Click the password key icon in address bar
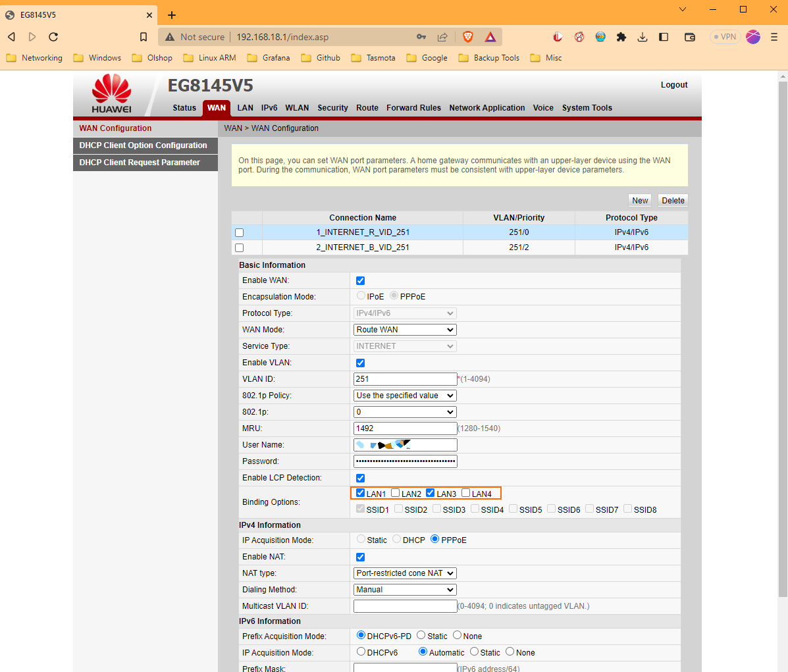Viewport: 788px width, 672px height. point(421,37)
